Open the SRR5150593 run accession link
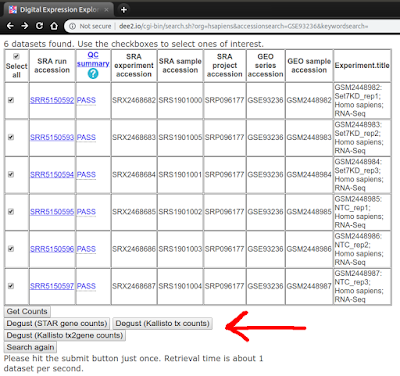The height and width of the screenshot is (376, 400). (52, 137)
